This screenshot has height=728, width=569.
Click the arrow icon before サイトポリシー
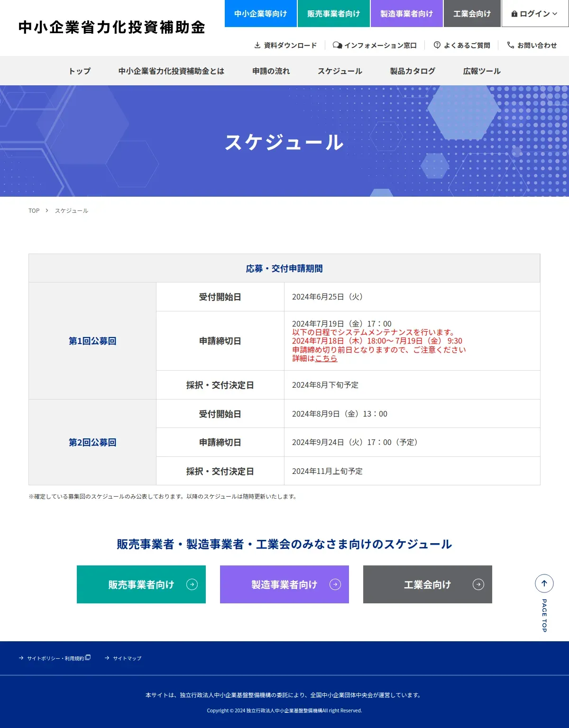[x=21, y=658]
